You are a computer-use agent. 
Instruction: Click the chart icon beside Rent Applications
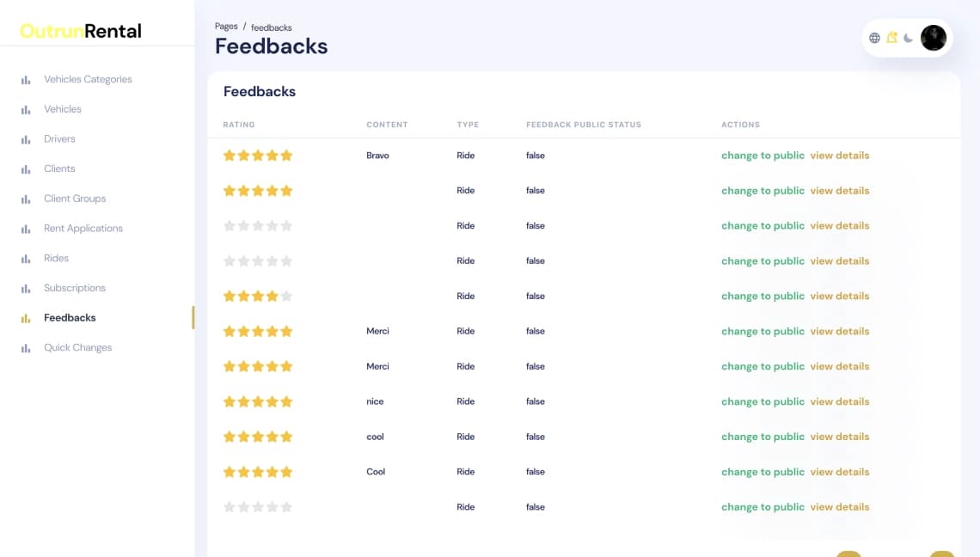(x=26, y=229)
